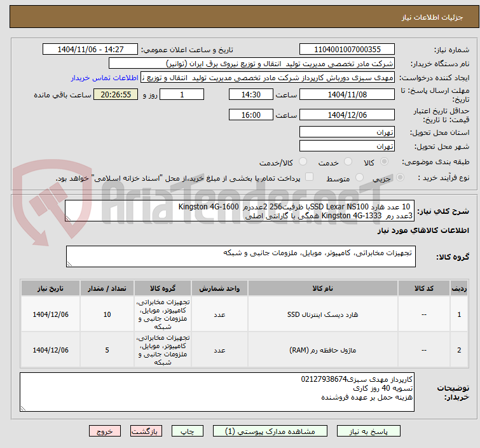Click the unit cell 'عدد' in RAM row
The width and height of the screenshot is (480, 448).
(219, 350)
